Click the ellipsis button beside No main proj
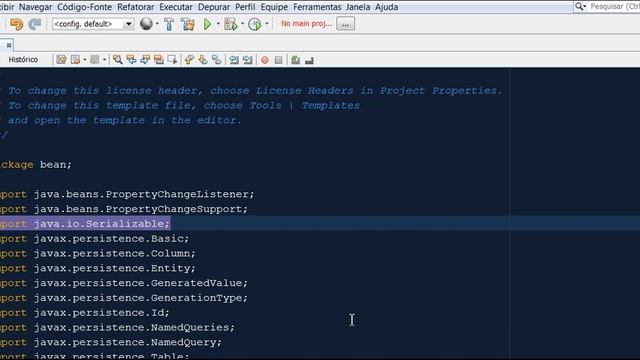640x360 pixels. (345, 24)
